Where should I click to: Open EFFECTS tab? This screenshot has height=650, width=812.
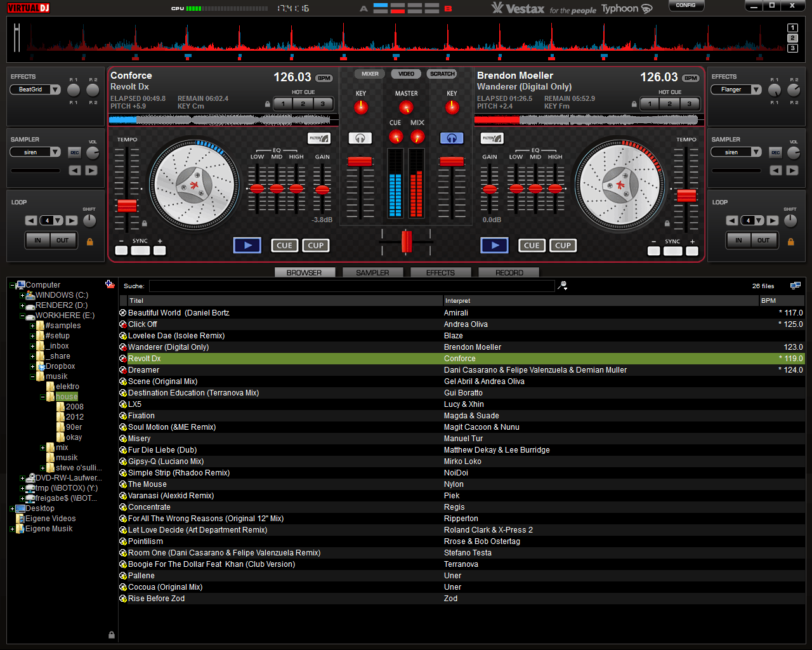coord(440,272)
